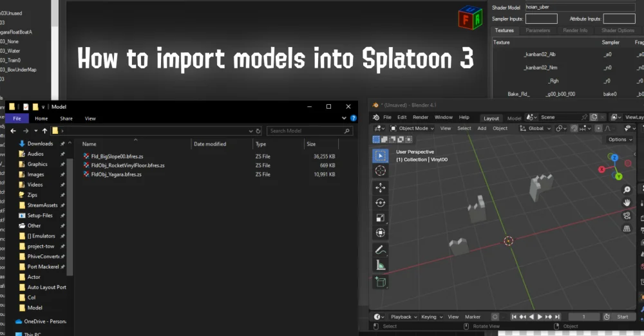Sort files by Date modified column

[x=210, y=144]
